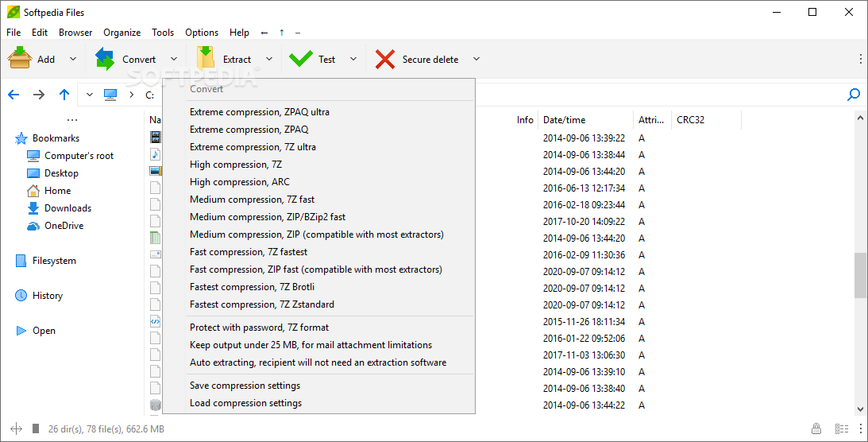Click the vertical scrollbar thumb

(x=860, y=276)
